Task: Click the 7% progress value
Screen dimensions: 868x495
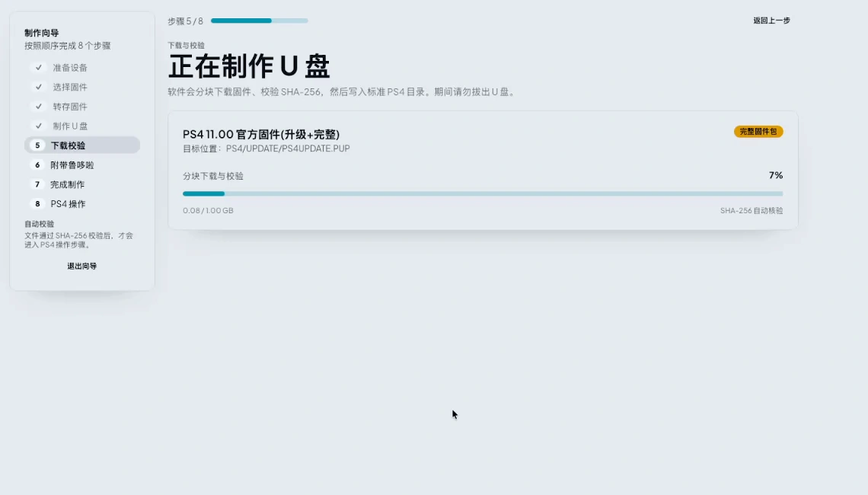Action: coord(776,175)
